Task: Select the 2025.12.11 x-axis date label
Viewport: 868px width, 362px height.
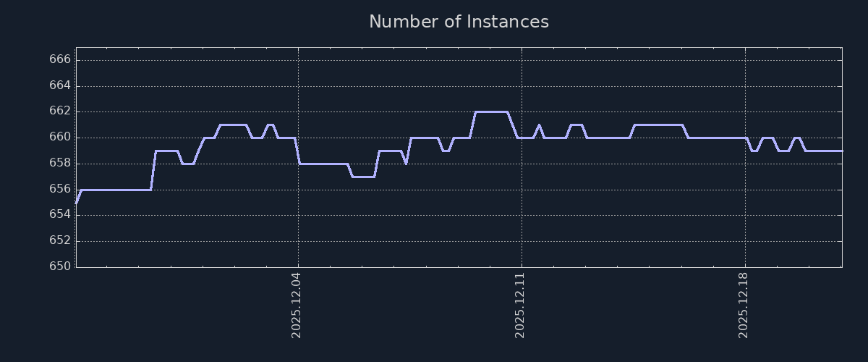Action: (520, 306)
